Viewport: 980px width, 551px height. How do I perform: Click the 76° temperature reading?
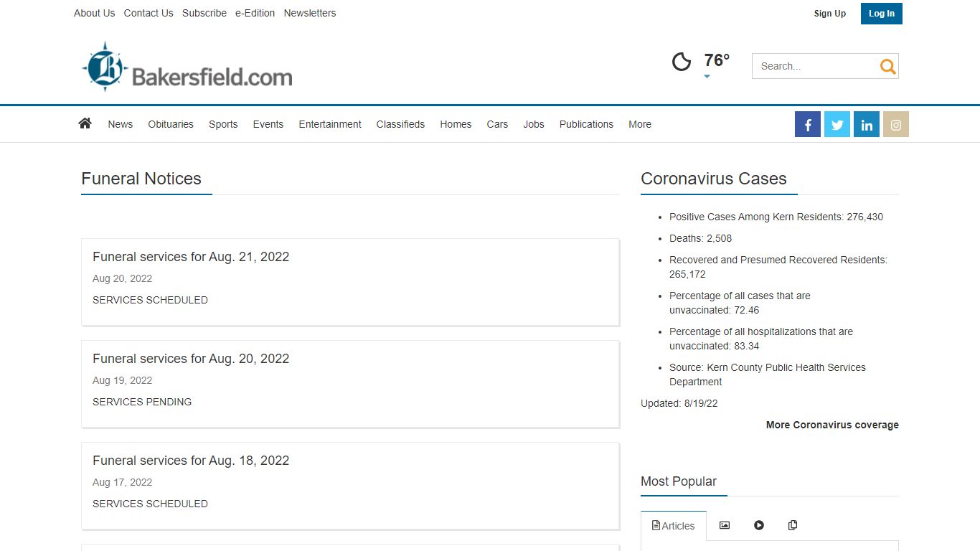click(x=717, y=60)
